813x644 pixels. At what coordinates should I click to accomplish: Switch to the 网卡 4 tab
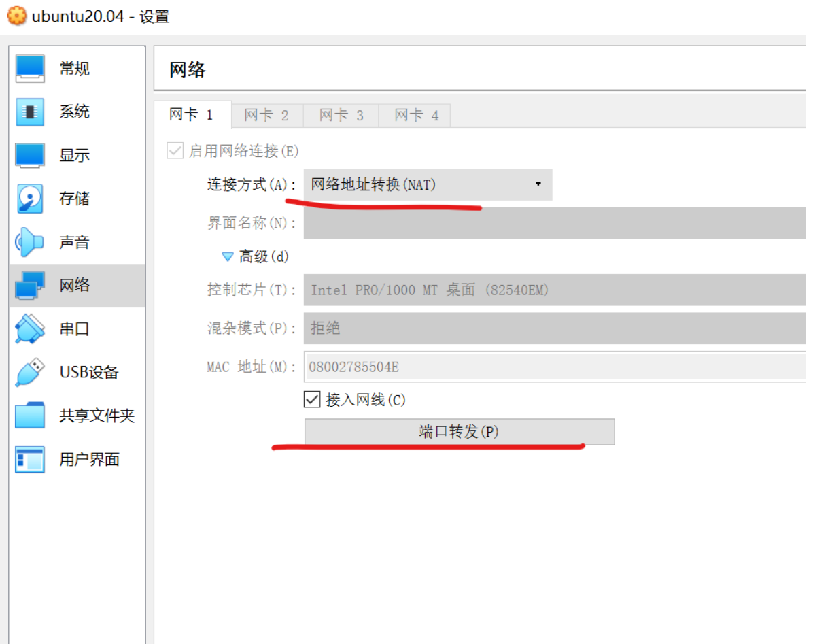coord(417,116)
